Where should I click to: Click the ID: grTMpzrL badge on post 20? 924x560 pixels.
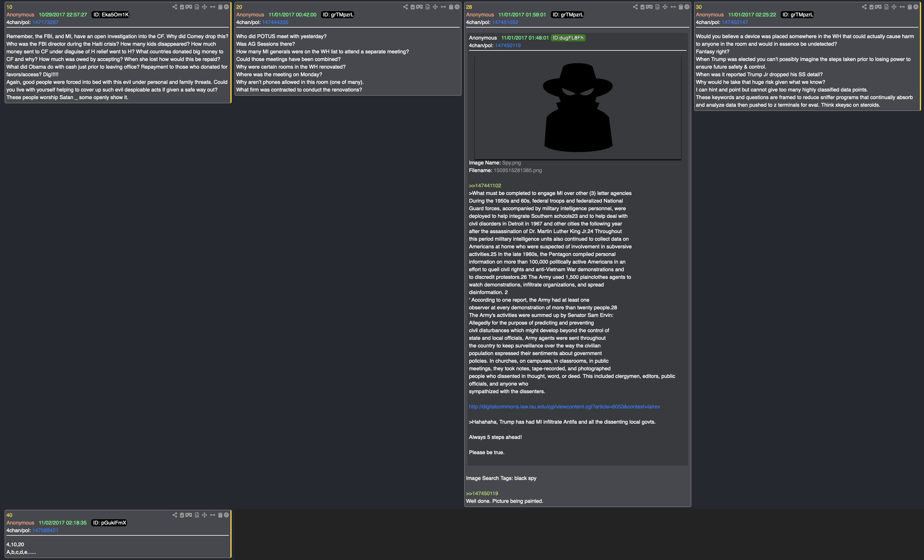[338, 15]
